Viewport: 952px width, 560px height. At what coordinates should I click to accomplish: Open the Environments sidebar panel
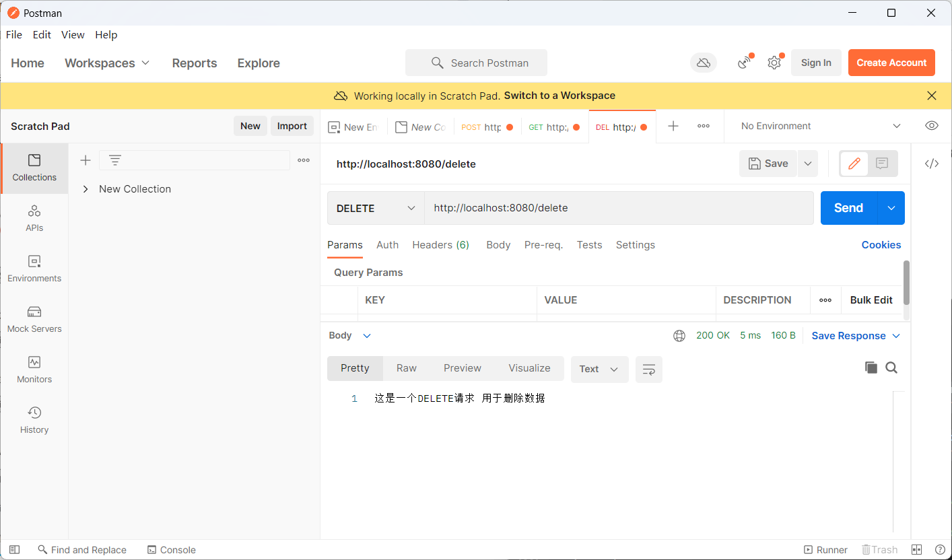point(34,269)
